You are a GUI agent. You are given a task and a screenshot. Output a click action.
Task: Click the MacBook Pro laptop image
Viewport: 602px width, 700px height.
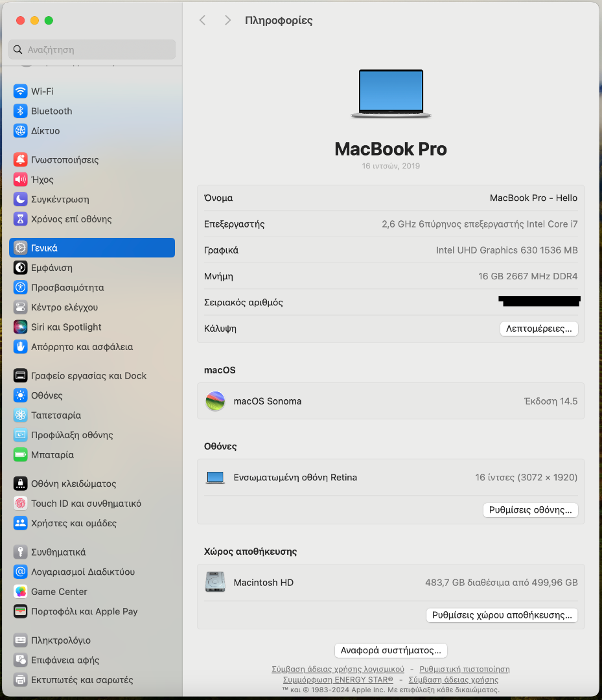pos(391,93)
